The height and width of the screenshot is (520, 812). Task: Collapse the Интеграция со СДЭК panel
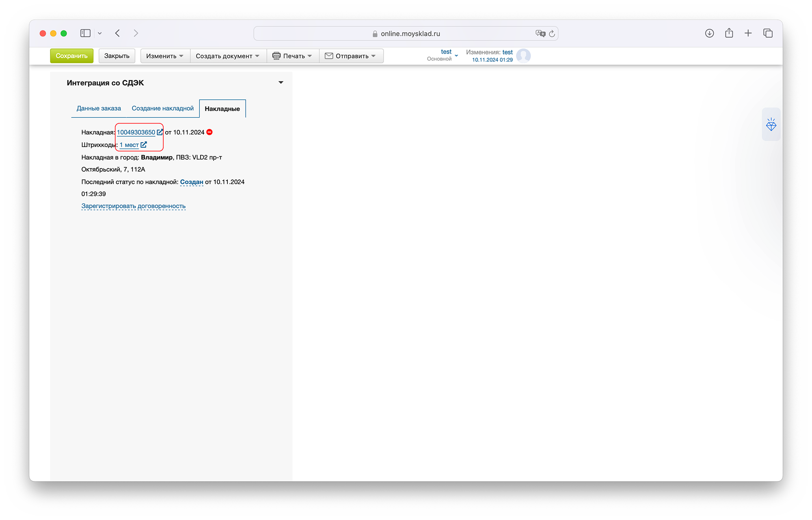(x=281, y=82)
